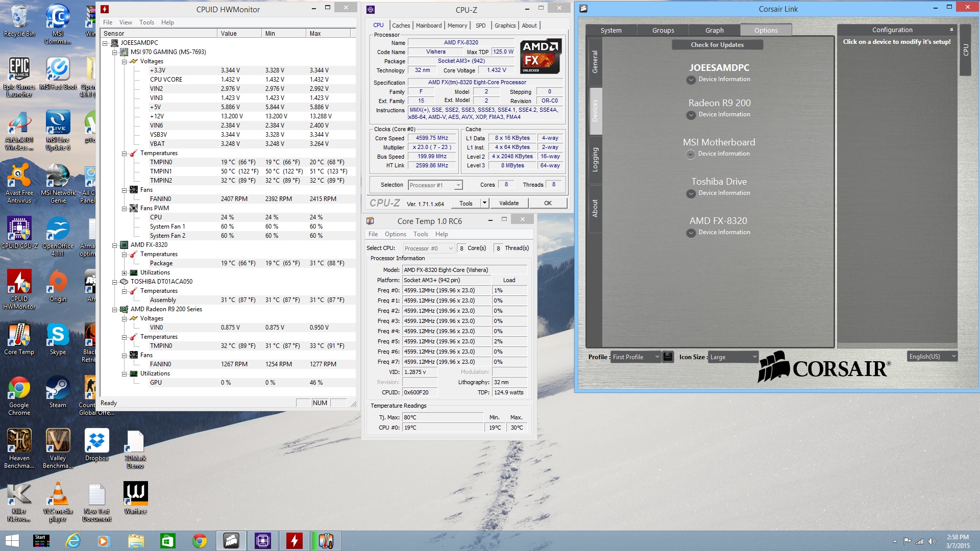Click Internet Explorer taskbar icon
Viewport: 980px width, 551px height.
coord(73,541)
